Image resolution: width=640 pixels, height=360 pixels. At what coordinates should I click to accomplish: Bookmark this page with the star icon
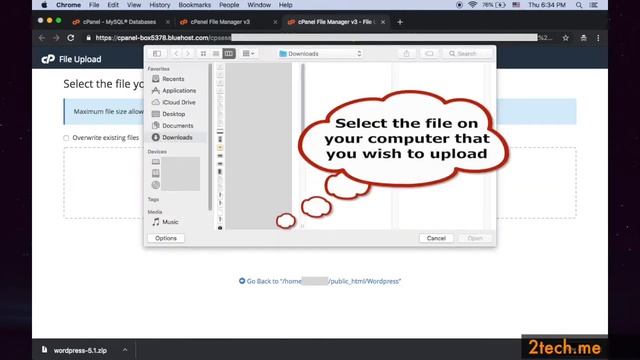coord(565,38)
